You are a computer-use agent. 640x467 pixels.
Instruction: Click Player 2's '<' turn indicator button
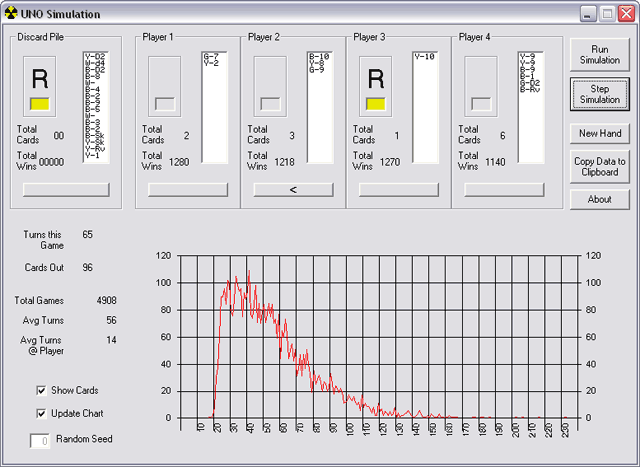(x=293, y=190)
